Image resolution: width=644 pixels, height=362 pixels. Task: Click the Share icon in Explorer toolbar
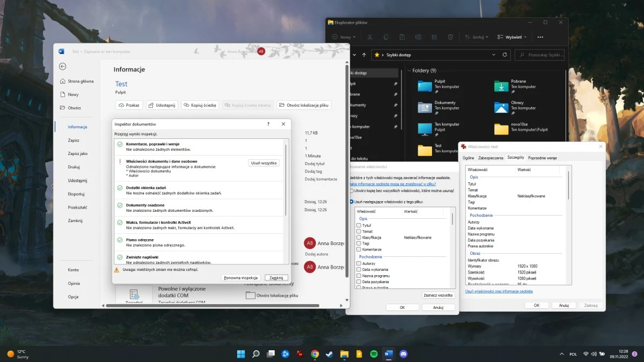coord(435,36)
